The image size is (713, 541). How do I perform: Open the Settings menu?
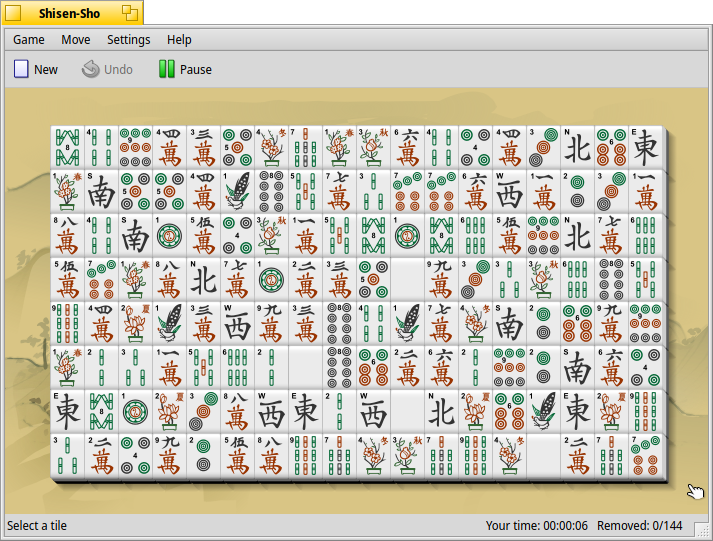[129, 40]
